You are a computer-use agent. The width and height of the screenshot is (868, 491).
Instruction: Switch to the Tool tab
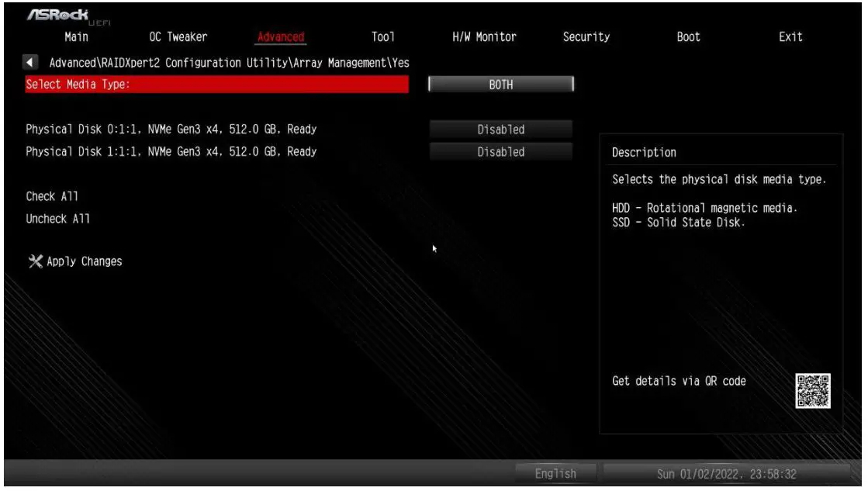(382, 36)
